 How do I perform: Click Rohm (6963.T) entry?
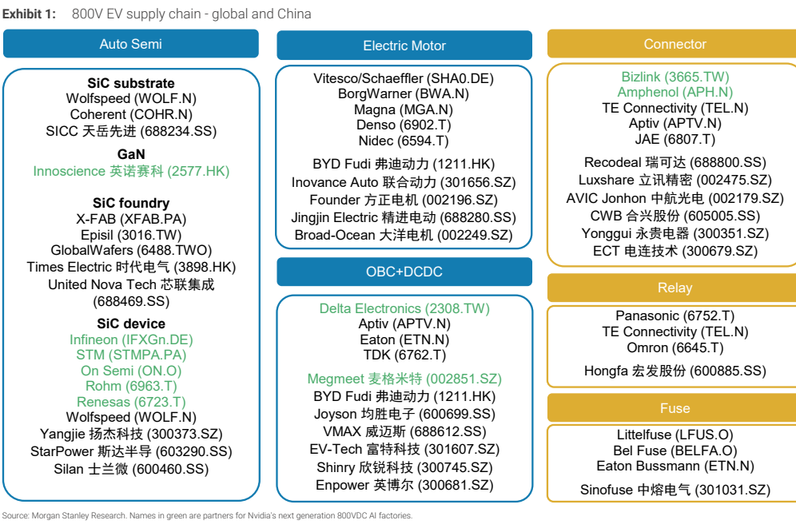[131, 387]
